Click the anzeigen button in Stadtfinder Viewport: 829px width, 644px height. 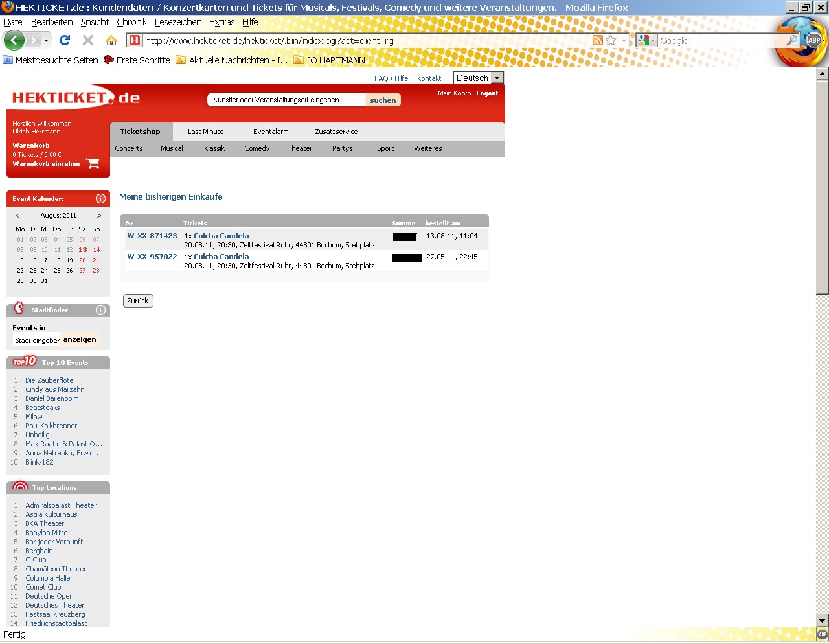tap(80, 339)
